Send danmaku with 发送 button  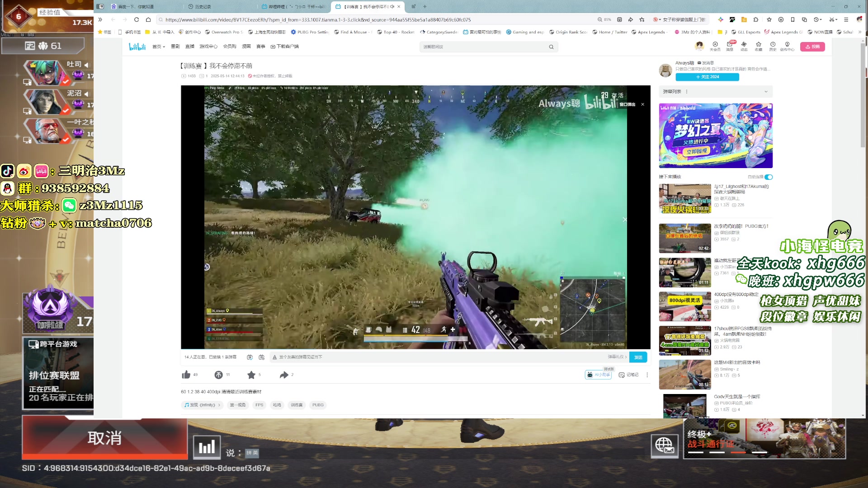click(x=638, y=357)
